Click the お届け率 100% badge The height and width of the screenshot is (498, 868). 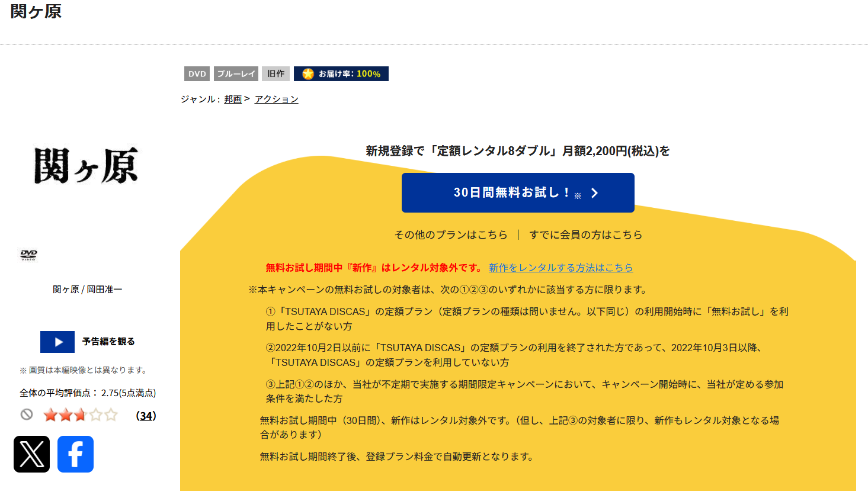[341, 74]
